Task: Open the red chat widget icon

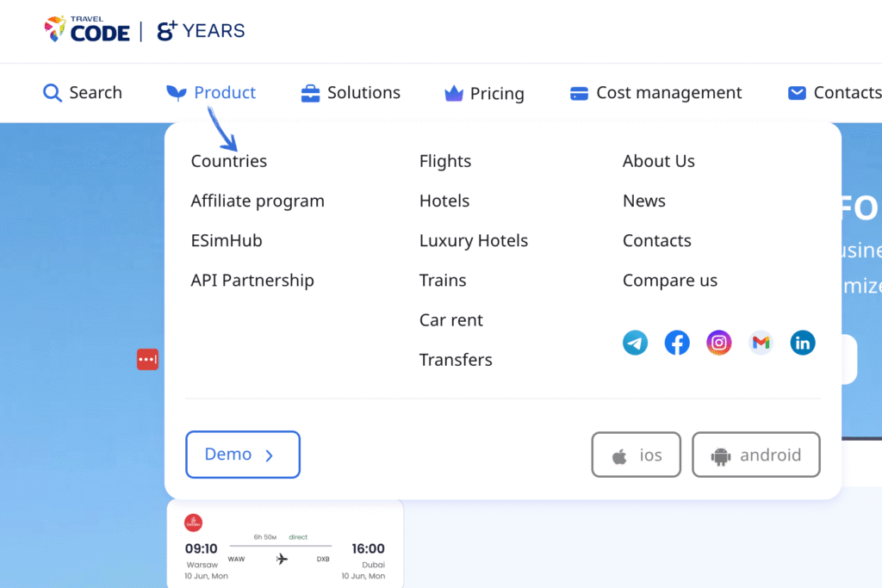Action: [147, 359]
